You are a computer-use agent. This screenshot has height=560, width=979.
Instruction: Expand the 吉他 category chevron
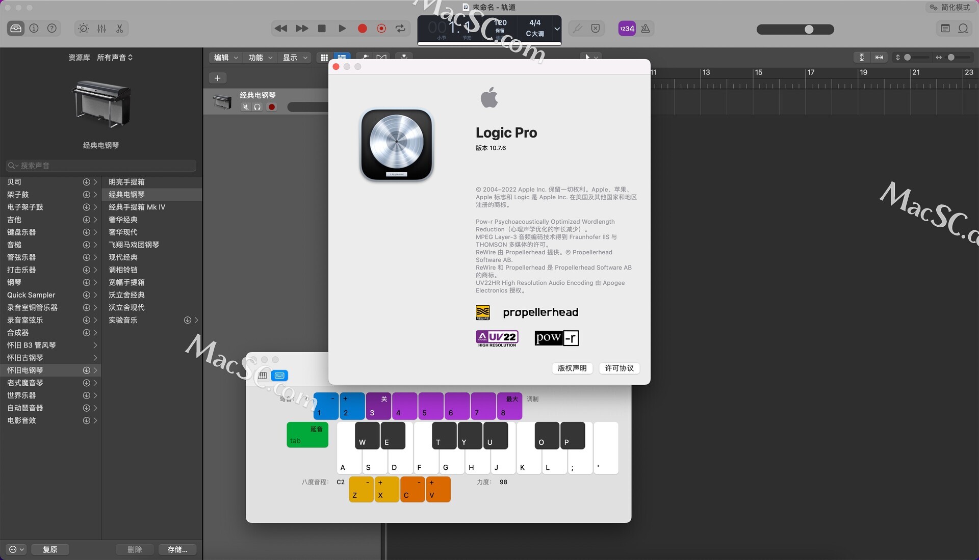point(95,220)
